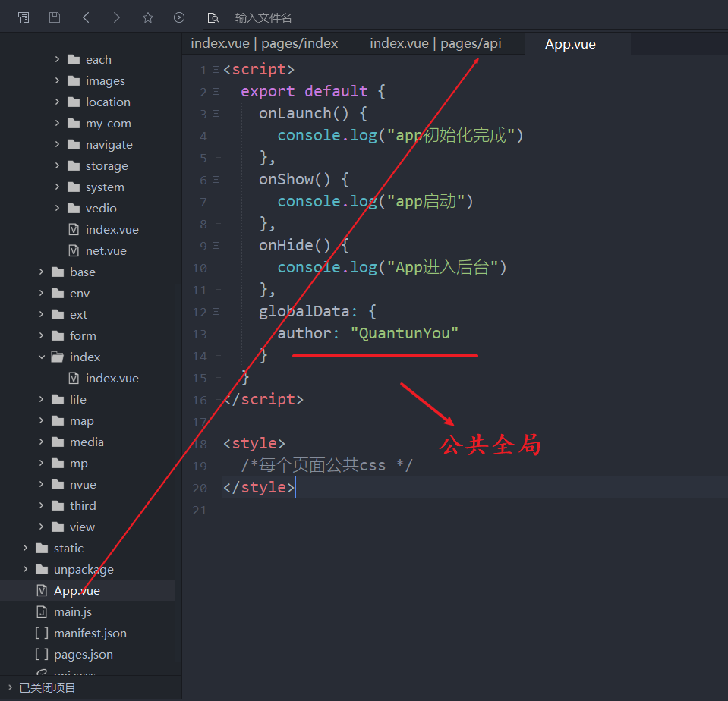
Task: Expand the storage folder
Action: point(57,165)
